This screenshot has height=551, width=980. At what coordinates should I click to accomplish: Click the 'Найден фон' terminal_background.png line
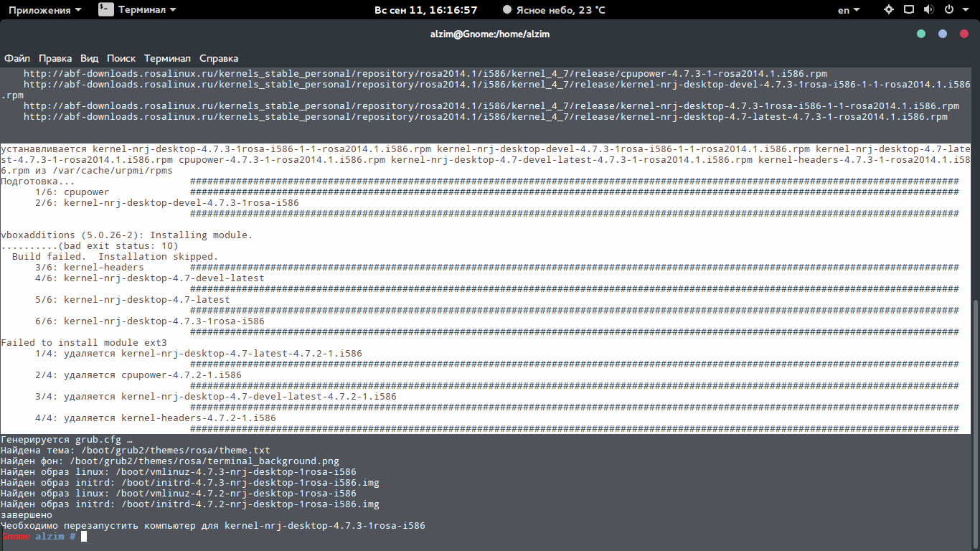coord(170,461)
